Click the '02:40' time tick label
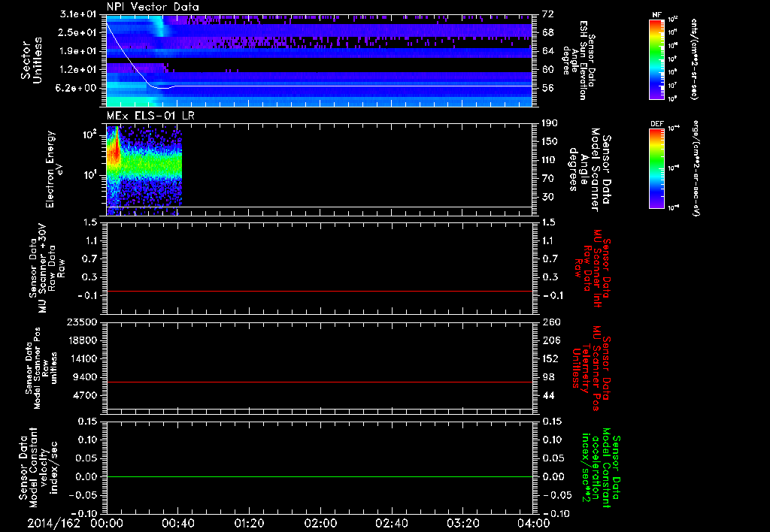770x532 pixels. click(391, 523)
